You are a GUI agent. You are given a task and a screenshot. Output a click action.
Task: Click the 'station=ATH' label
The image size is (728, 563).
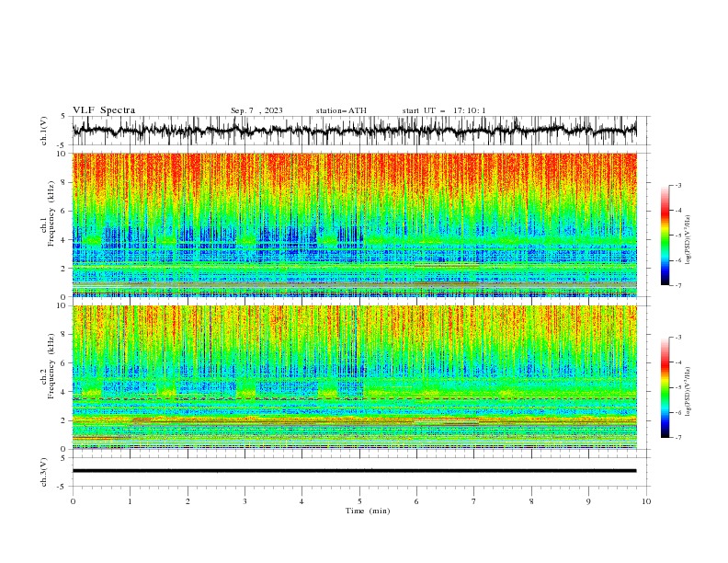341,110
